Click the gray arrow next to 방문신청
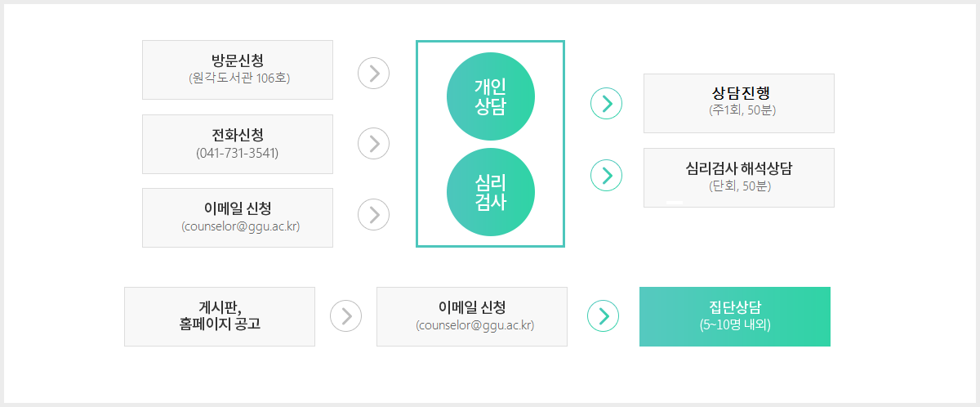This screenshot has width=980, height=407. point(373,73)
